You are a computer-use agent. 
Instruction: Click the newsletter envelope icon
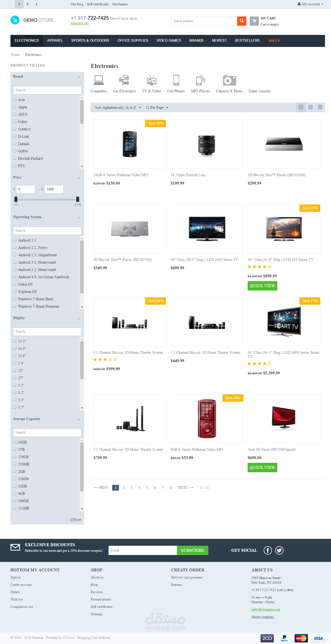pyautogui.click(x=15, y=547)
